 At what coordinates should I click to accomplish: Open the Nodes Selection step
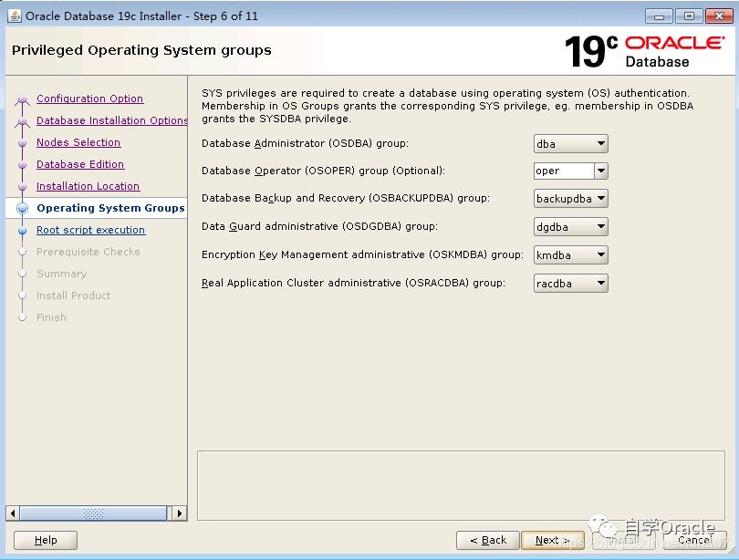[78, 142]
